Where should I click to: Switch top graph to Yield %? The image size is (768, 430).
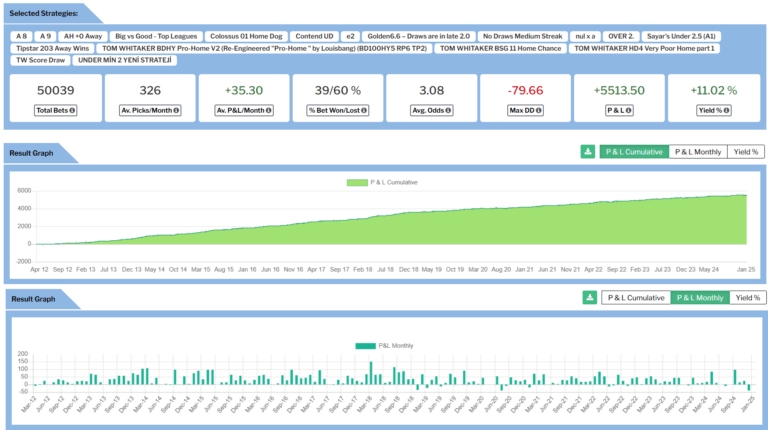pyautogui.click(x=745, y=152)
